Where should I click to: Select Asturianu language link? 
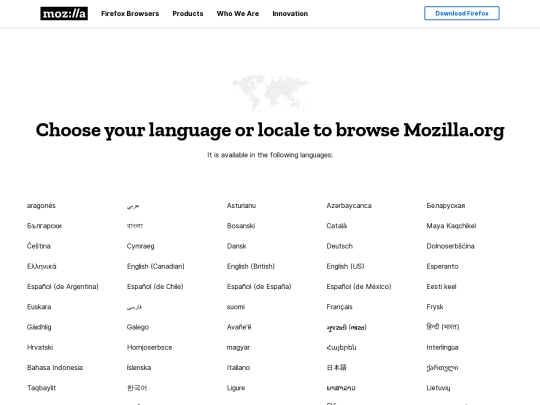coord(241,206)
